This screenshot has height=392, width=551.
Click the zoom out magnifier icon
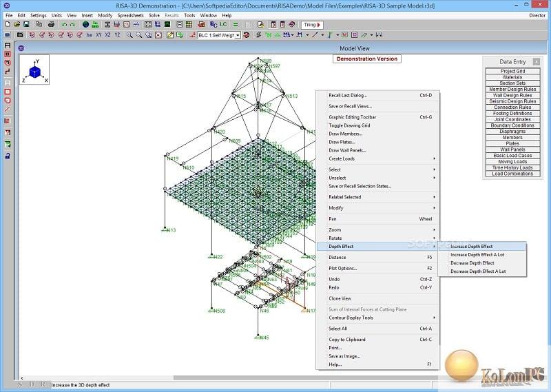[x=139, y=35]
